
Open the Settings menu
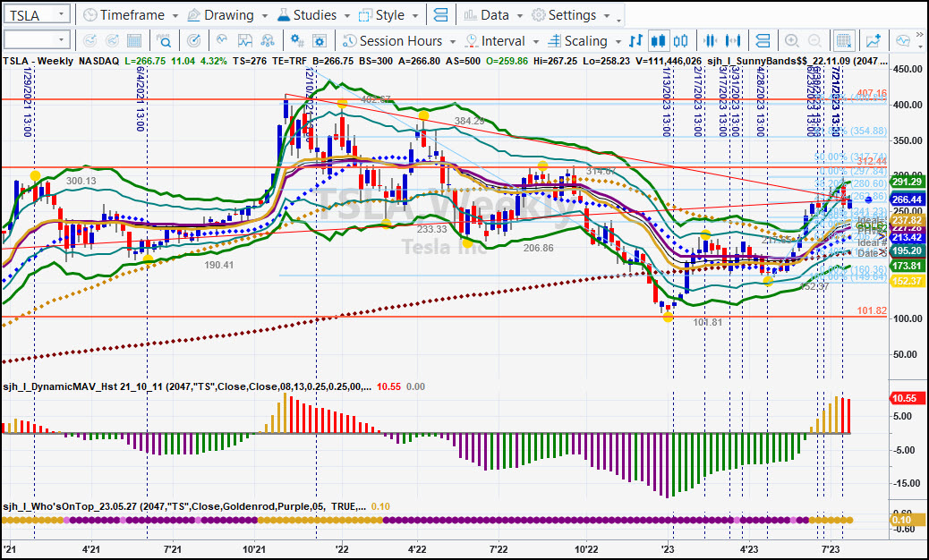[570, 15]
